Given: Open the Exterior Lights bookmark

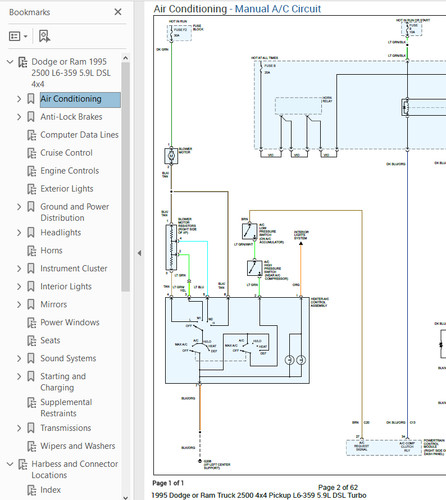Looking at the screenshot, I should (x=67, y=189).
